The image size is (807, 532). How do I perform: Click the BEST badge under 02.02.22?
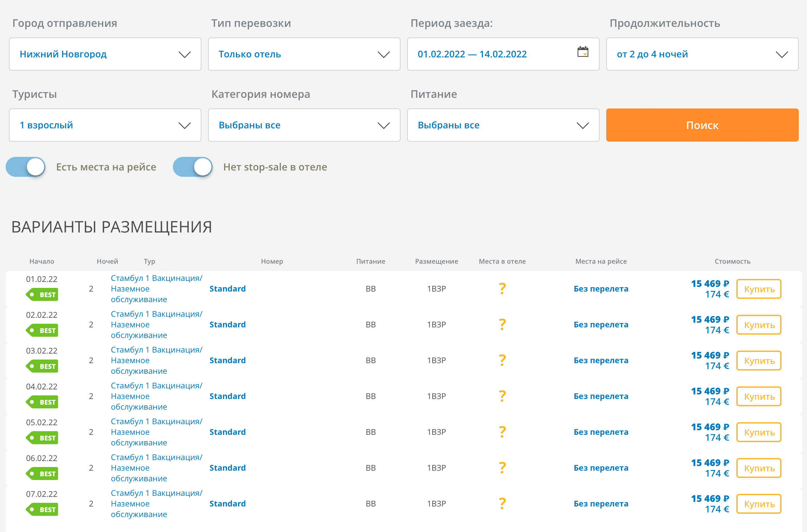point(42,330)
